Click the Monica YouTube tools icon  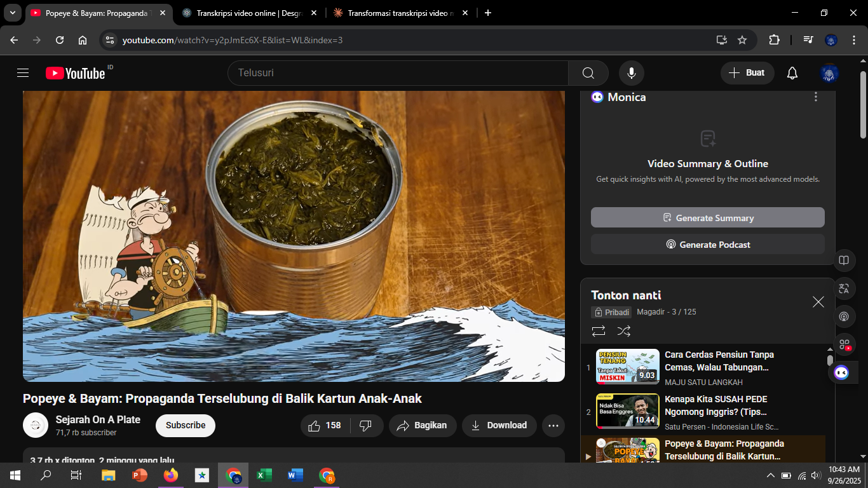click(x=844, y=344)
